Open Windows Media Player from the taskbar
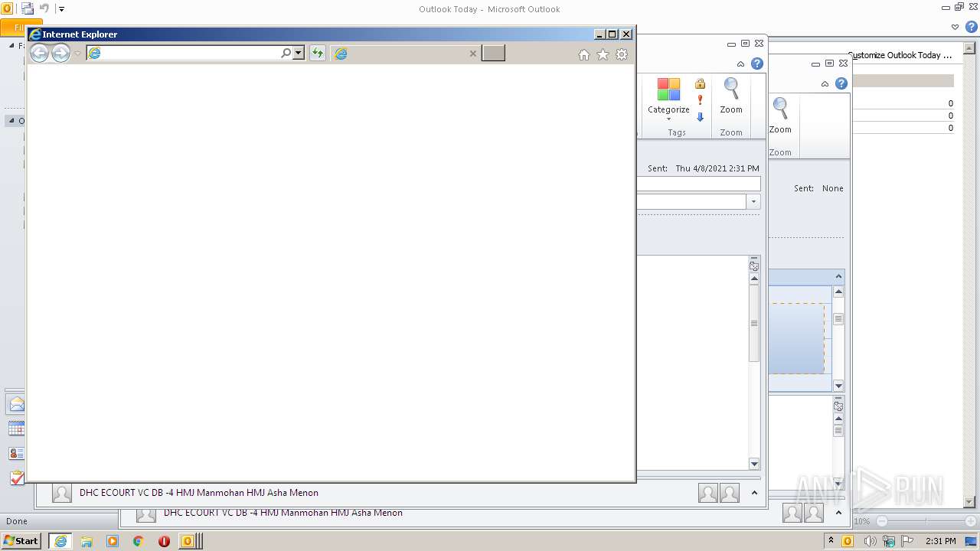 click(x=113, y=541)
